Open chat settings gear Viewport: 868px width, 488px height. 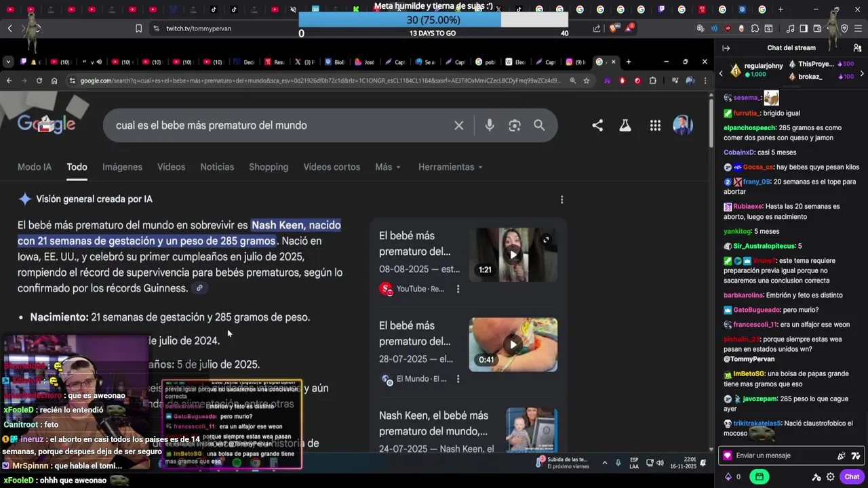(831, 477)
